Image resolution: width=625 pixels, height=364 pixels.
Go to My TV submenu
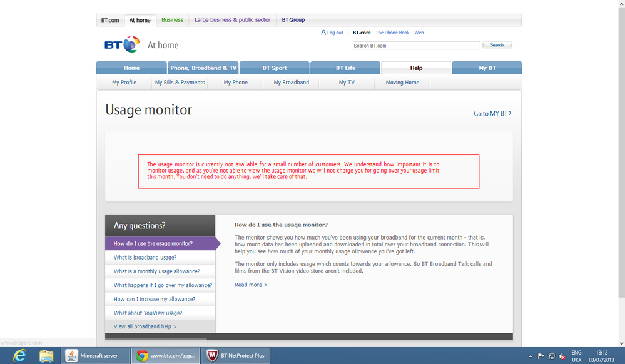[347, 82]
